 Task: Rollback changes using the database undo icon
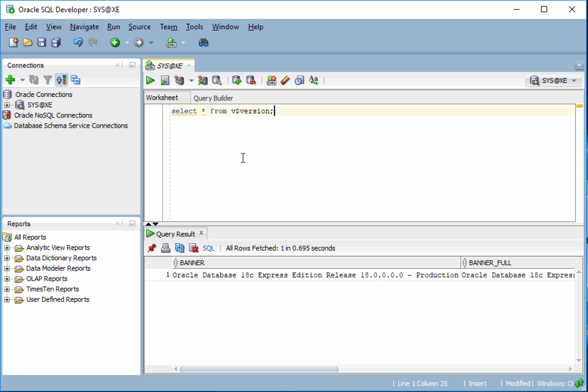coord(251,80)
